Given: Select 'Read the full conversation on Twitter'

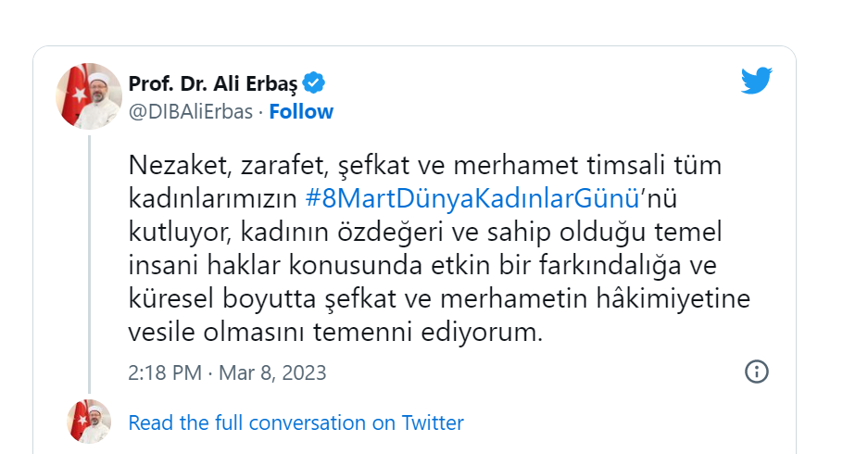Looking at the screenshot, I should pos(296,422).
